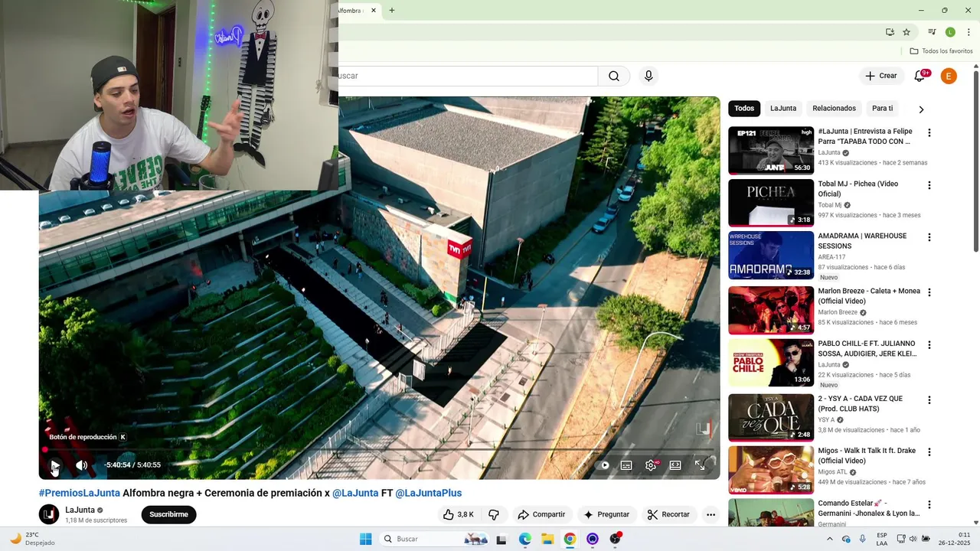This screenshot has width=980, height=551.
Task: Open the weather widget 23°C Despejado
Action: [34, 539]
